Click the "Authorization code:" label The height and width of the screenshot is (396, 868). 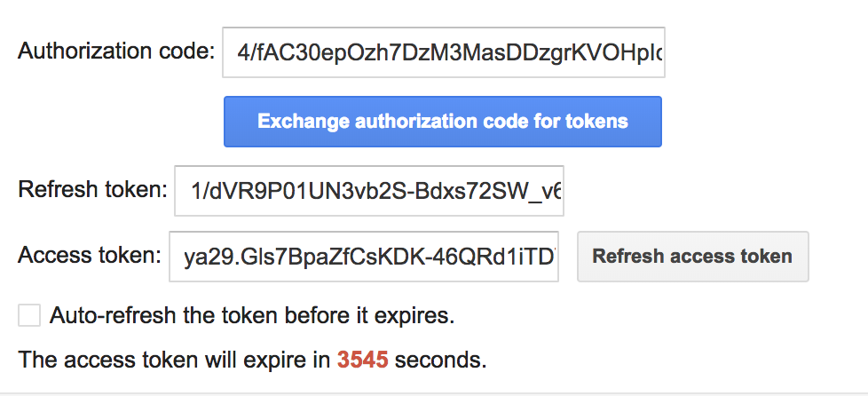coord(116,51)
